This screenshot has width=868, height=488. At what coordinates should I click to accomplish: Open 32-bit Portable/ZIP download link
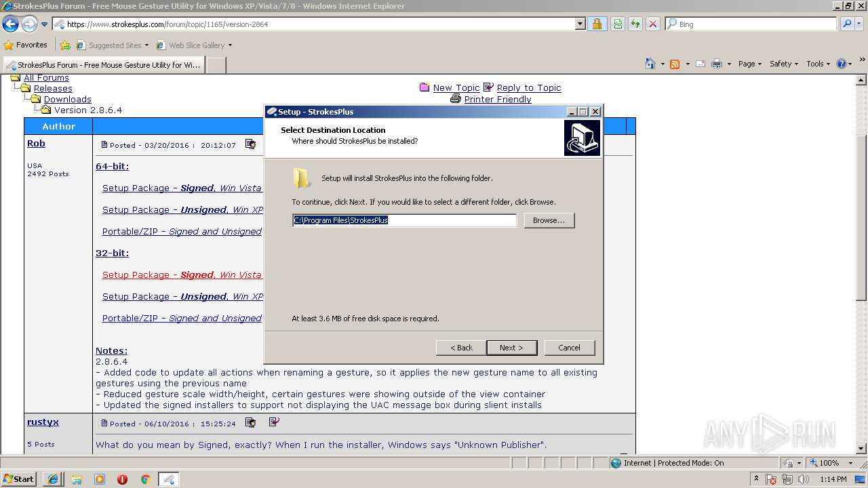(x=182, y=318)
